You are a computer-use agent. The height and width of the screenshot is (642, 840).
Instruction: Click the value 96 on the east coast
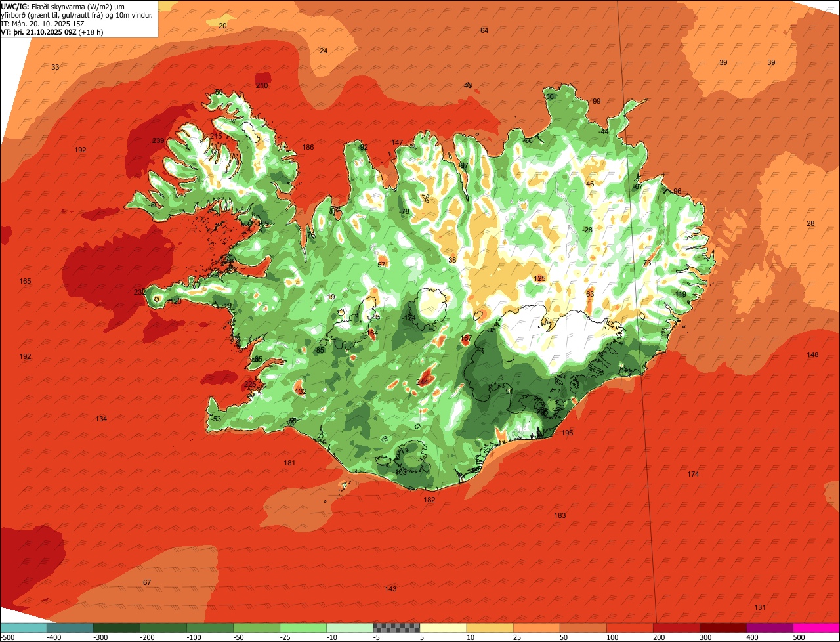click(x=677, y=192)
